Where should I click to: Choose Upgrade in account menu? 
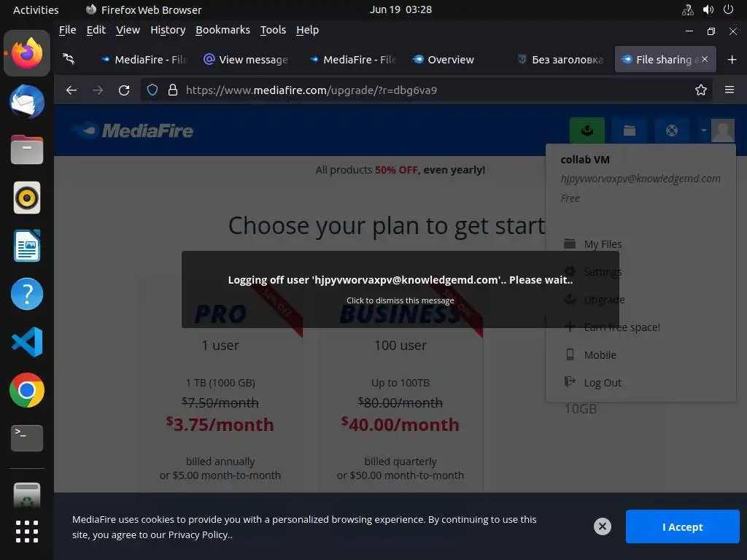pyautogui.click(x=604, y=300)
